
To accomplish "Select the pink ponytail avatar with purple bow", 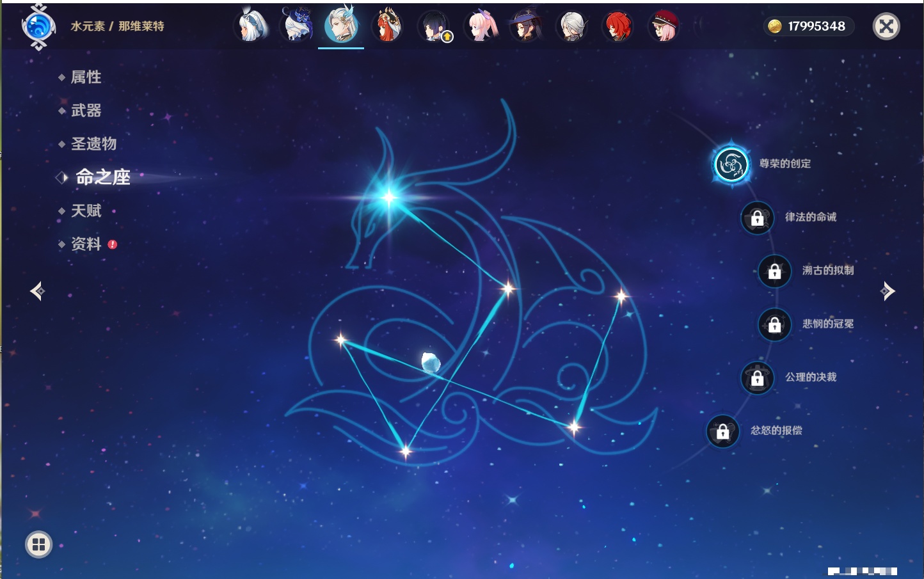I will [482, 26].
